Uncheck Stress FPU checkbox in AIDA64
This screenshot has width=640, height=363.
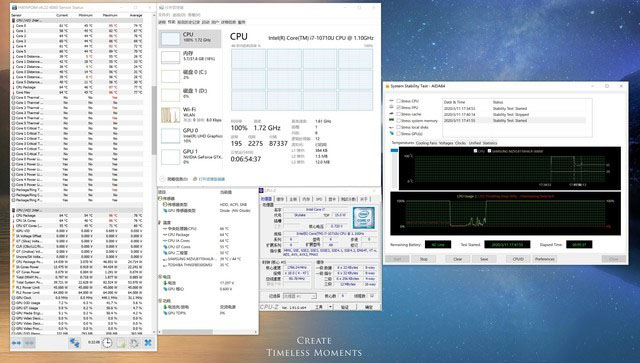click(399, 108)
